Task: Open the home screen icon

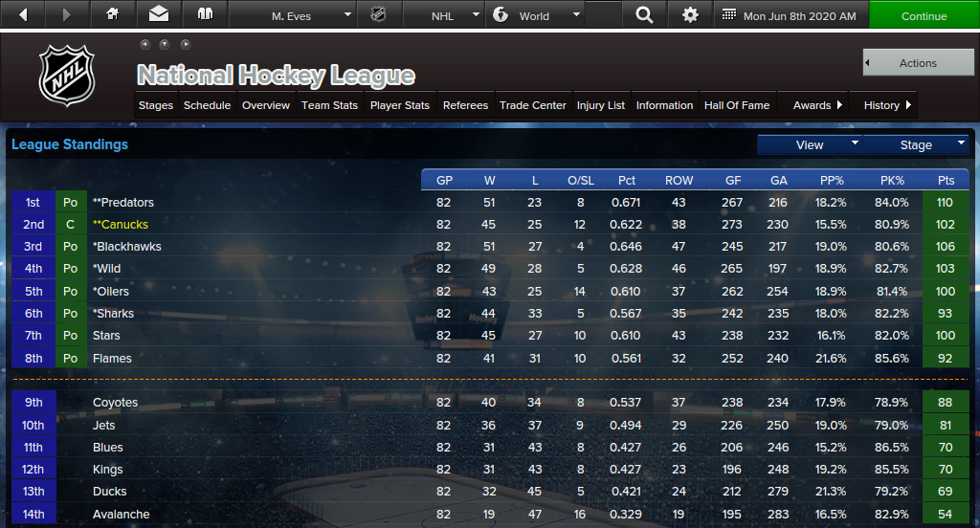Action: click(x=113, y=13)
